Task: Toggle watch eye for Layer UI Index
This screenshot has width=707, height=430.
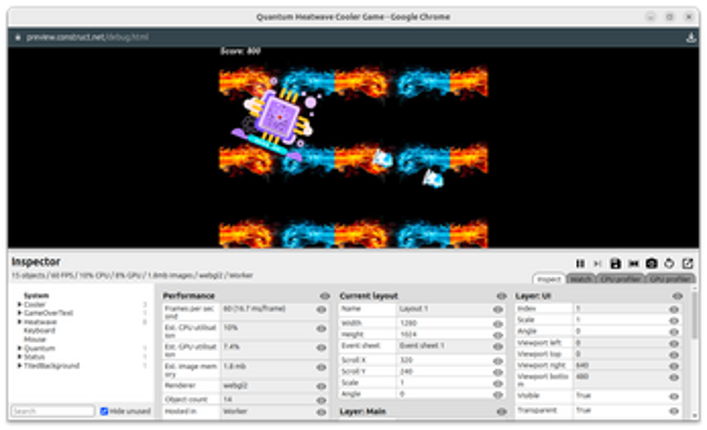Action: tap(674, 310)
